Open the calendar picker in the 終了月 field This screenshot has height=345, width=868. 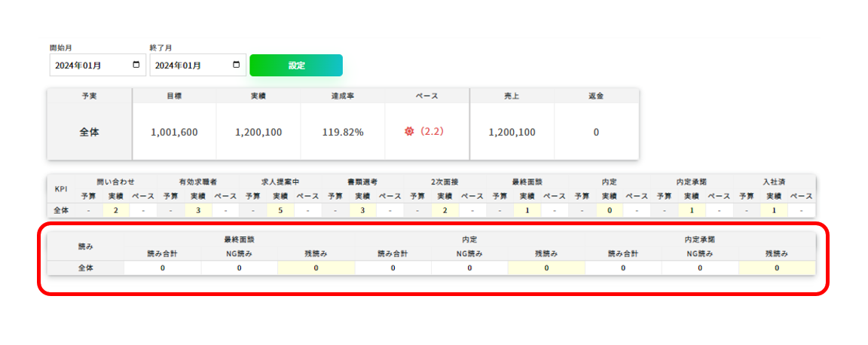237,65
